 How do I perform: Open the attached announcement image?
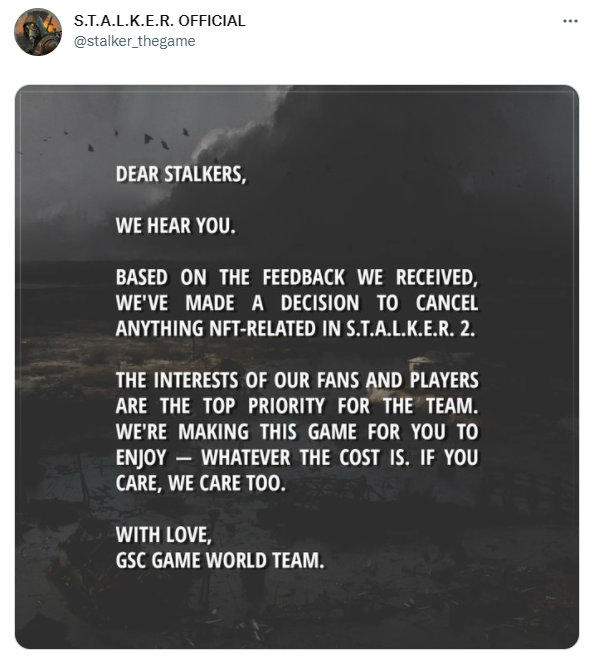click(297, 367)
